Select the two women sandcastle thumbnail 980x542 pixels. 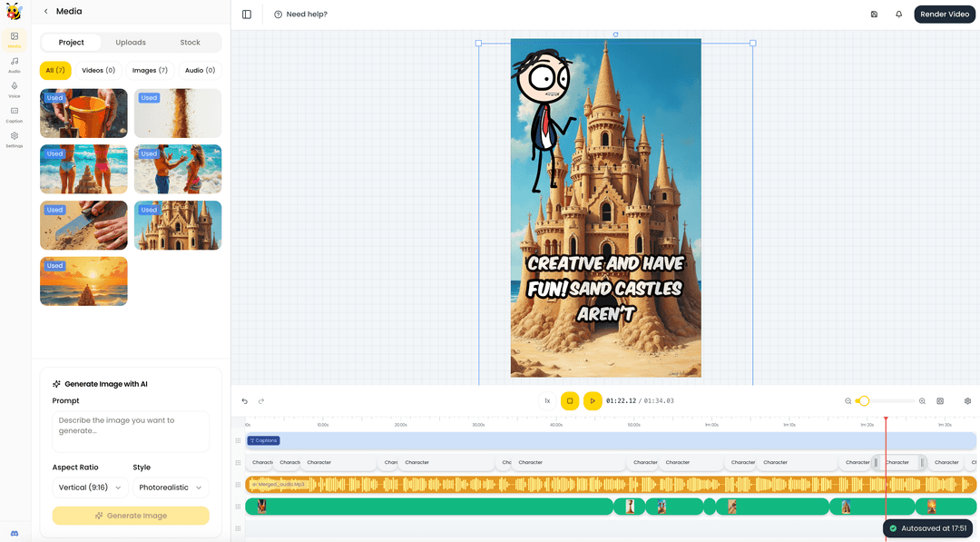pyautogui.click(x=83, y=169)
